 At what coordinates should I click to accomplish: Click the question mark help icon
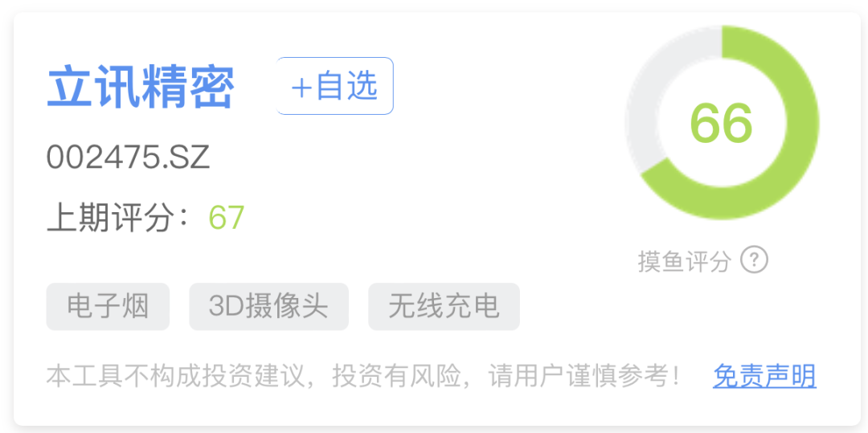pos(754,260)
